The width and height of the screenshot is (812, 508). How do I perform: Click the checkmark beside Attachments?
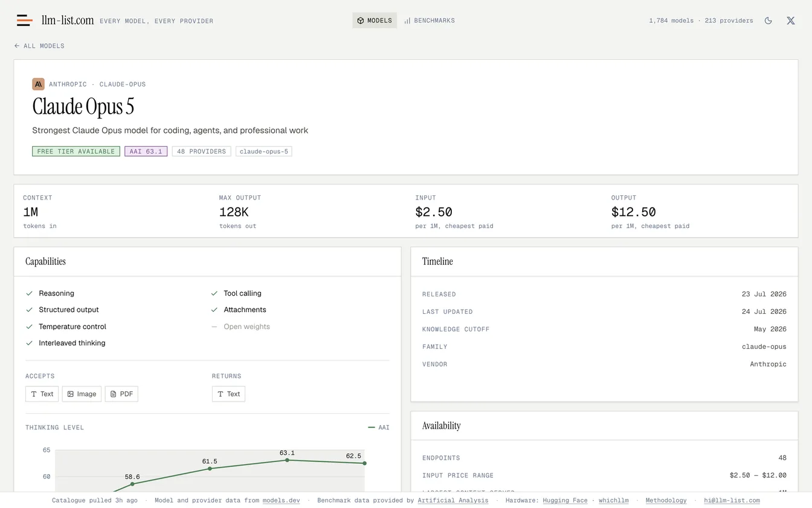214,310
